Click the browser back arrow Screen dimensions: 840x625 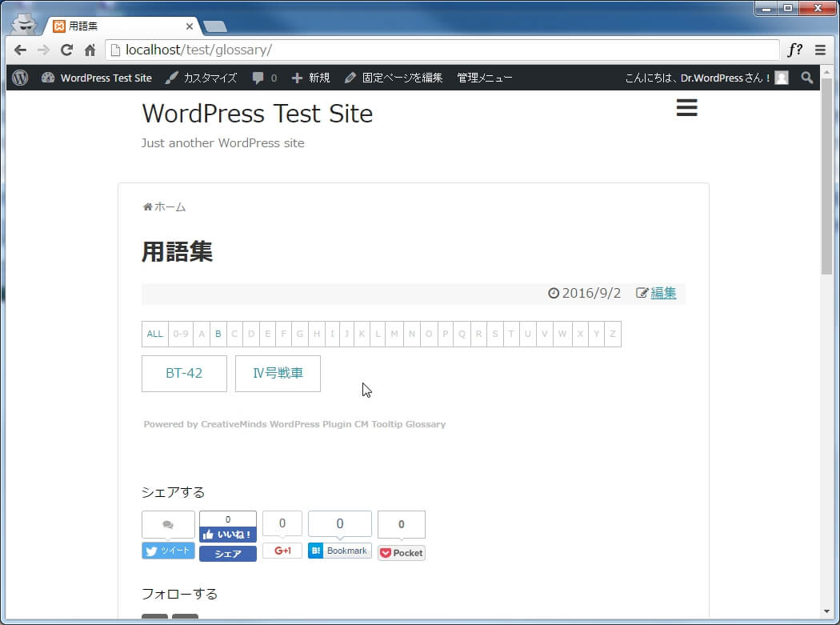20,50
